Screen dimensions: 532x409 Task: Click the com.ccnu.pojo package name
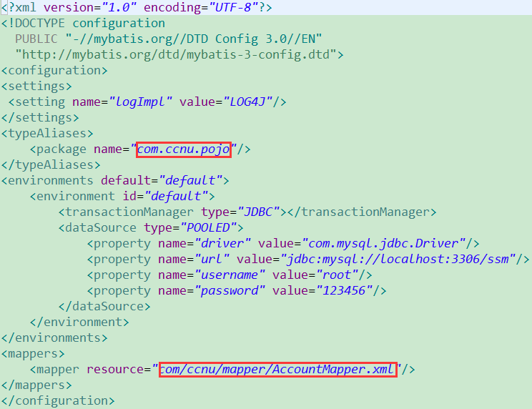[183, 149]
